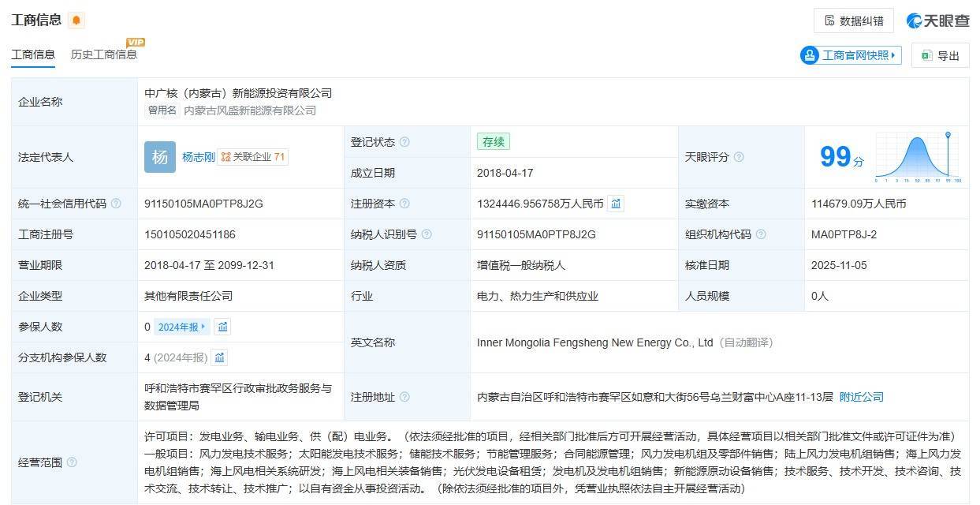
Task: Export data with the 导出 button
Action: 939,55
